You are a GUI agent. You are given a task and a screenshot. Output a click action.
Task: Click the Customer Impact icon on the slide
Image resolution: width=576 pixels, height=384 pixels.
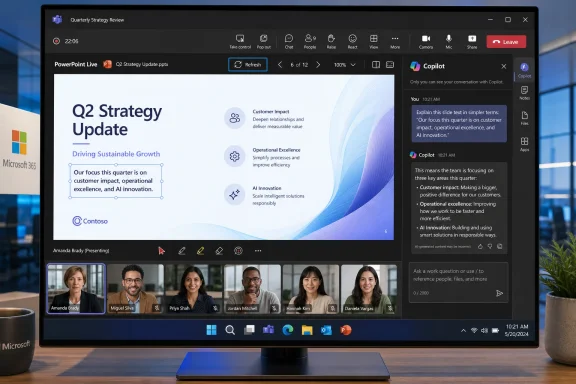tap(234, 118)
